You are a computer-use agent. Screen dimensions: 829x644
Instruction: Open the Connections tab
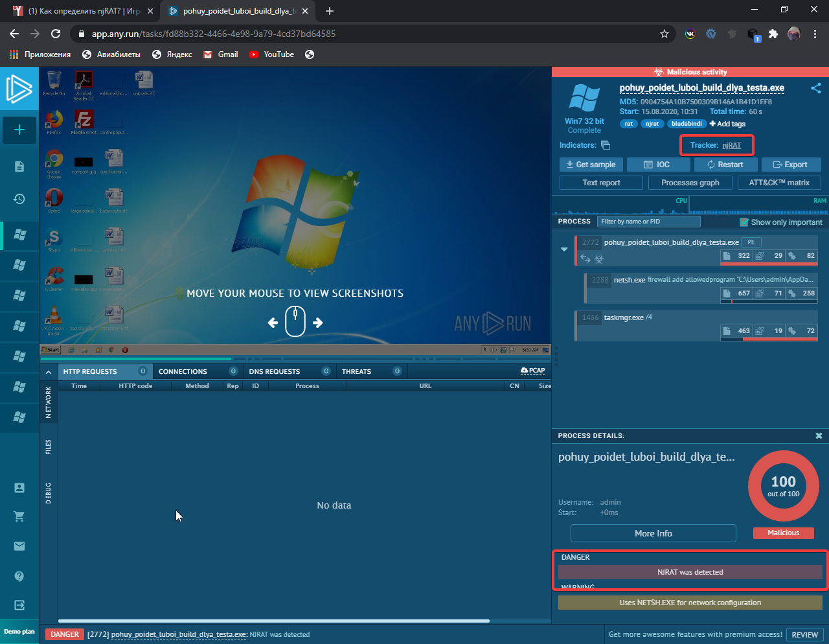(183, 372)
